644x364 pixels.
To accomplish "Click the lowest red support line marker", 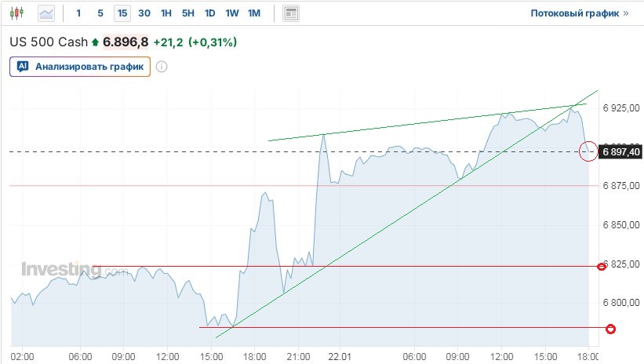I will click(x=611, y=328).
